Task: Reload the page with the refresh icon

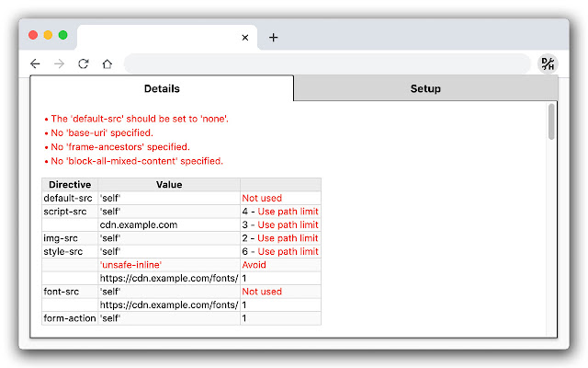Action: [84, 63]
